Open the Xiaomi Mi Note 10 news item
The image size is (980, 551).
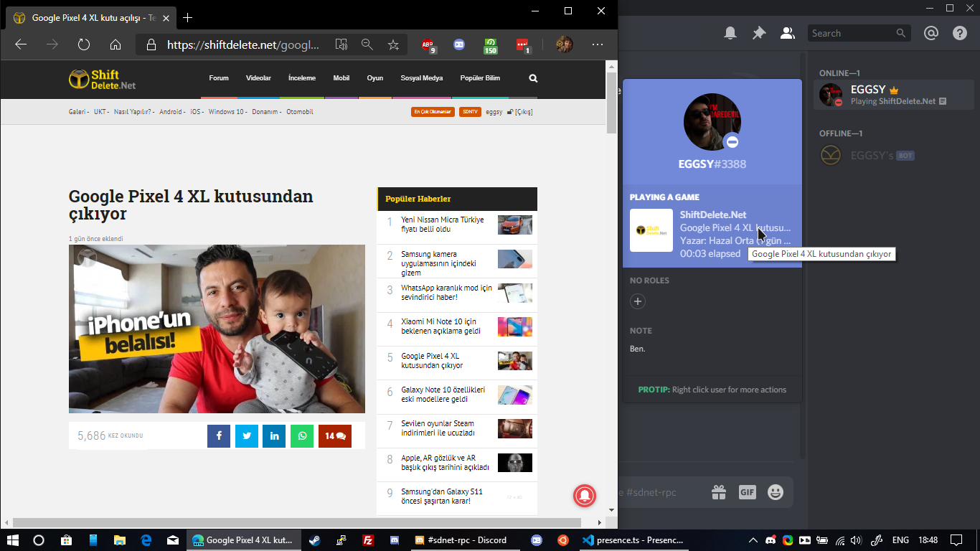pos(456,327)
